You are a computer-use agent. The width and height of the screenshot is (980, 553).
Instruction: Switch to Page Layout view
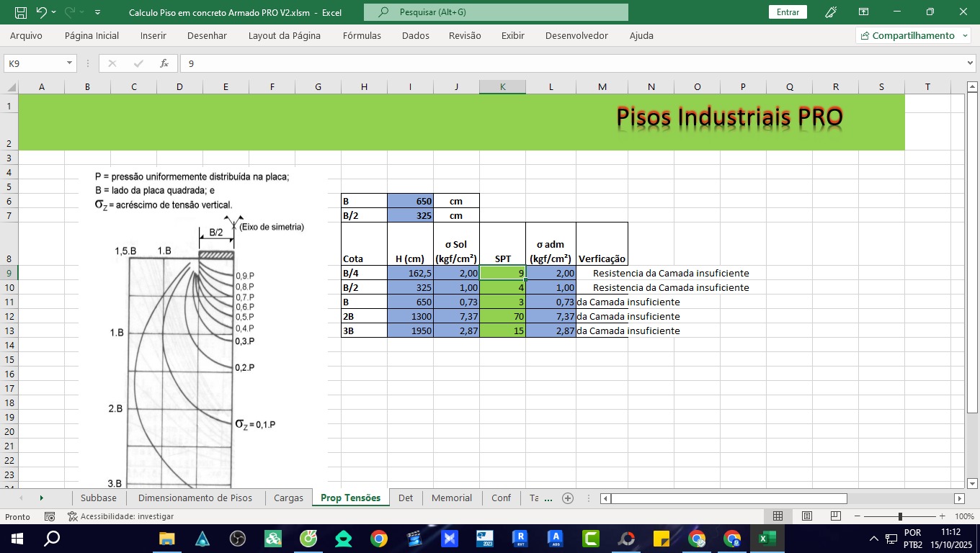[x=807, y=516]
